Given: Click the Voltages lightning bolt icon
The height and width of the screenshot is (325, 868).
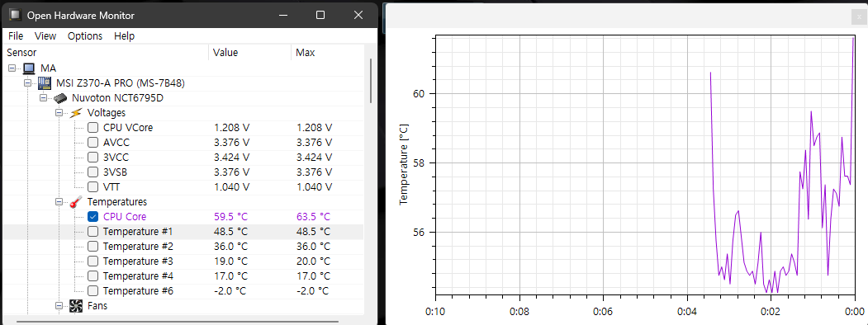Looking at the screenshot, I should [x=75, y=113].
